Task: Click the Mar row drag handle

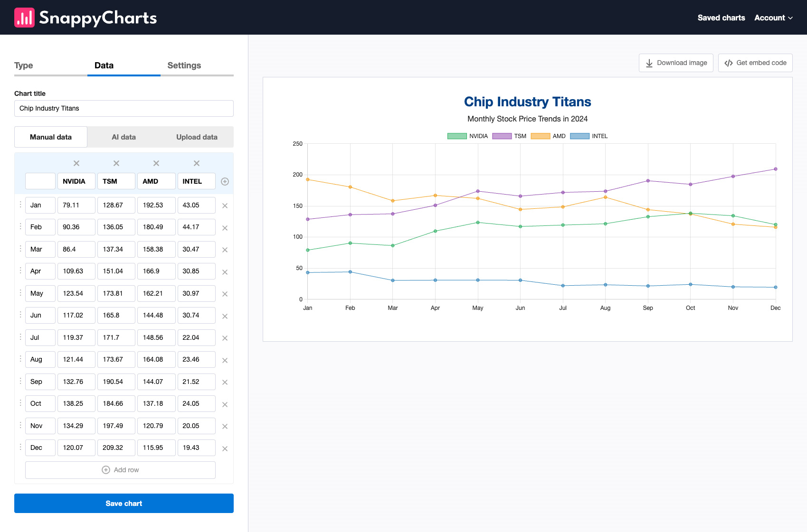Action: [x=20, y=248]
